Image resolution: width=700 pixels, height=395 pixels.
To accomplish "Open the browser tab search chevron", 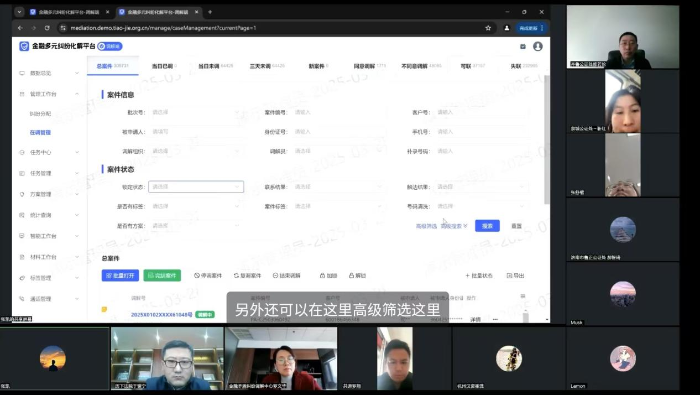I will [19, 12].
